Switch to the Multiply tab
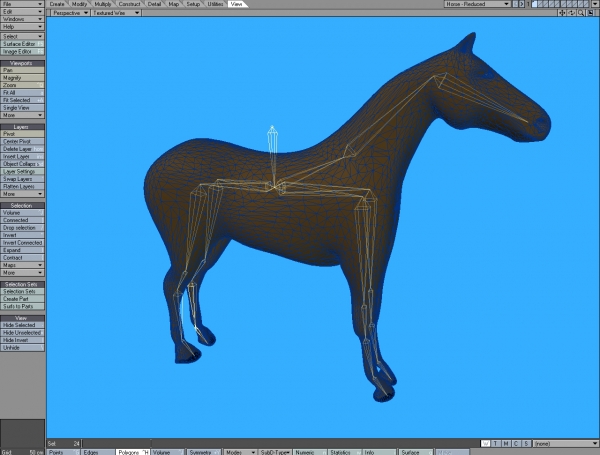The image size is (600, 455). (x=103, y=4)
